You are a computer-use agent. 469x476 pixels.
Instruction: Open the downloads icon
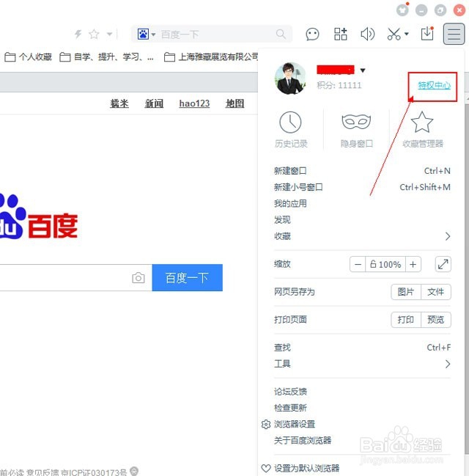point(427,34)
